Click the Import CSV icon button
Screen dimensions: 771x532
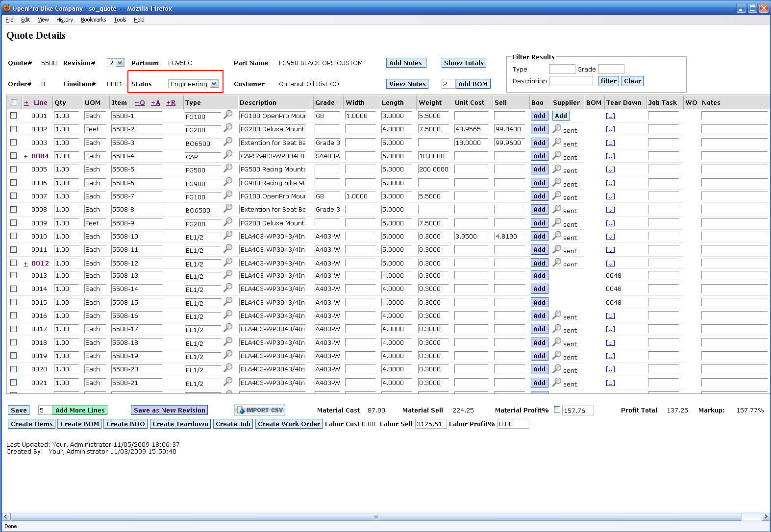coord(259,410)
